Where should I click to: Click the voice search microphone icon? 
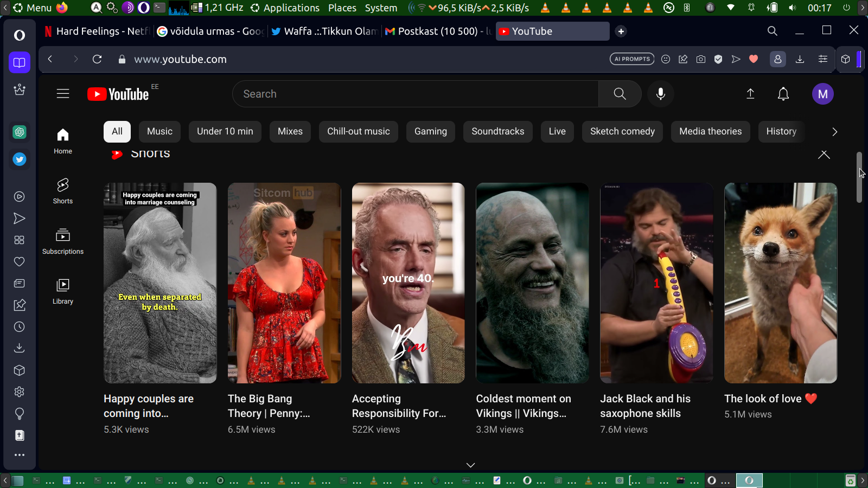(660, 94)
